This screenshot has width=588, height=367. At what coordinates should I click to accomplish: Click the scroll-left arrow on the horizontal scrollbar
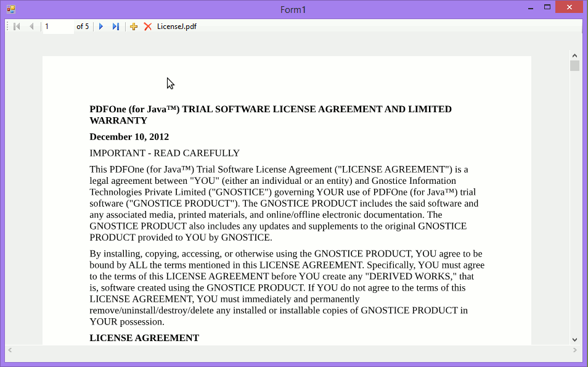9,350
